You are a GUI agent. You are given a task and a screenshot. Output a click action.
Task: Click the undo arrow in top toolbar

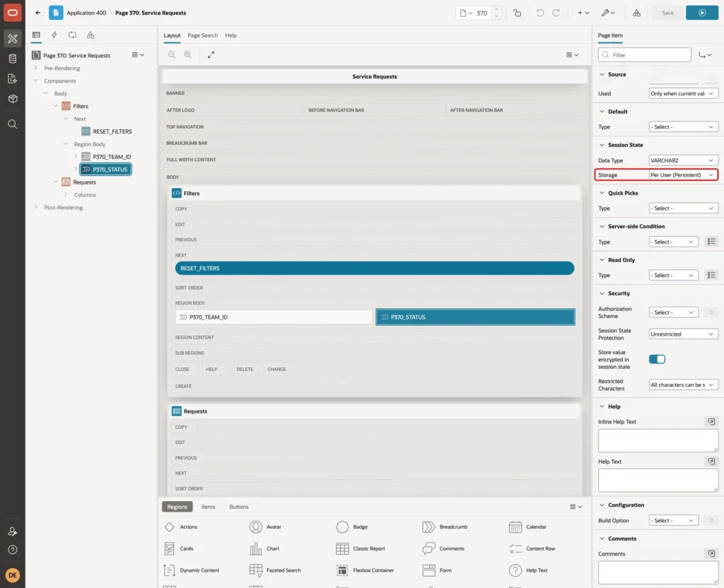coord(539,13)
